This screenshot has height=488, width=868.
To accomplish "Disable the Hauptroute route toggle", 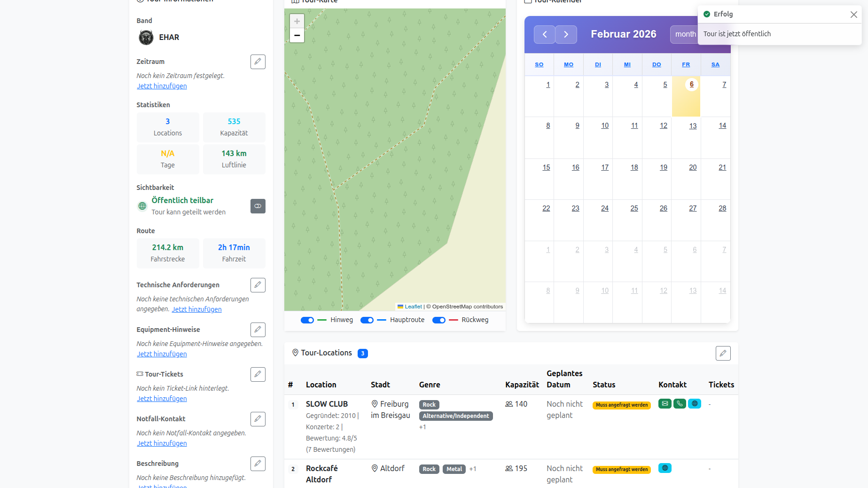I will coord(367,320).
